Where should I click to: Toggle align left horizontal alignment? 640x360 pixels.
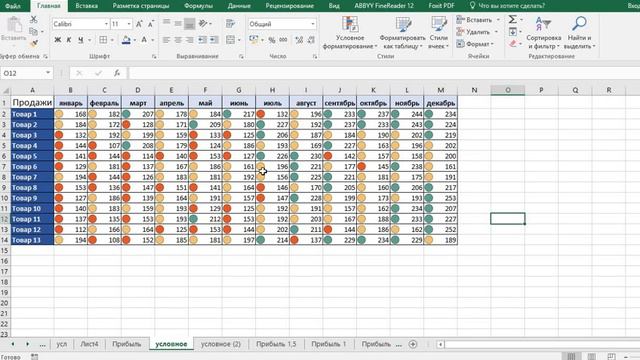coord(166,40)
